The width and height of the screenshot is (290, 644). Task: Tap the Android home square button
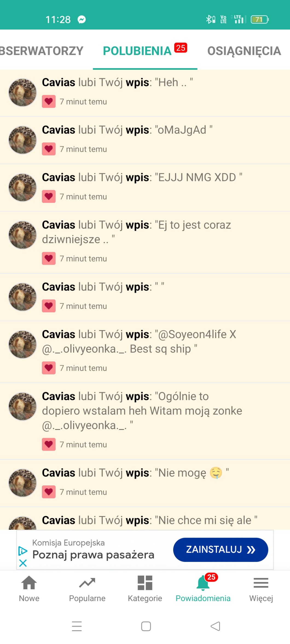[x=146, y=626]
